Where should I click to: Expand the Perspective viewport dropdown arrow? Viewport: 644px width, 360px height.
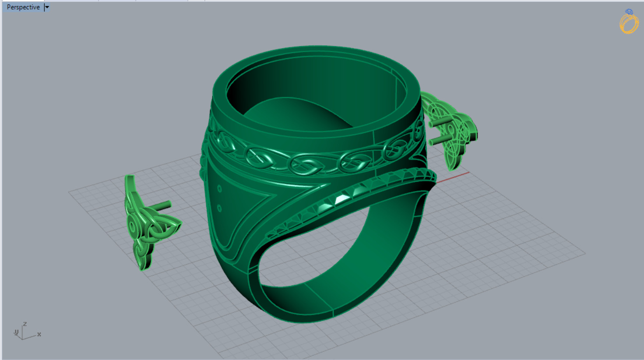click(x=47, y=7)
